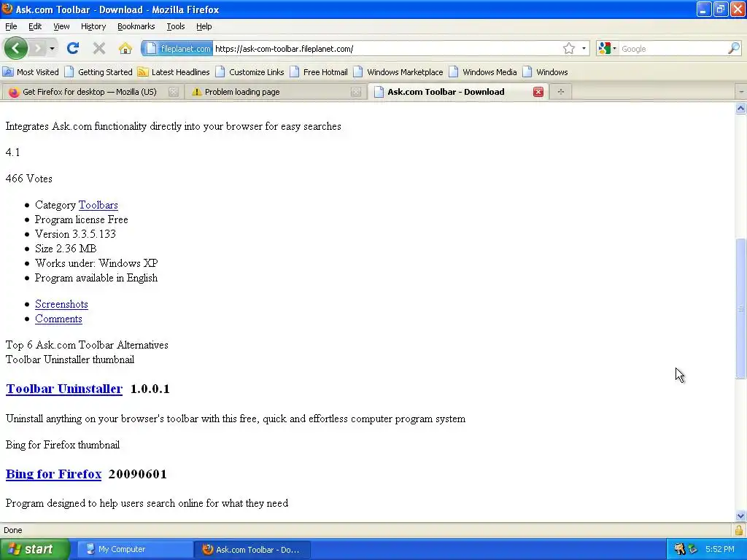Screen dimensions: 747x560
Task: Go back with the green Back arrow
Action: point(16,48)
